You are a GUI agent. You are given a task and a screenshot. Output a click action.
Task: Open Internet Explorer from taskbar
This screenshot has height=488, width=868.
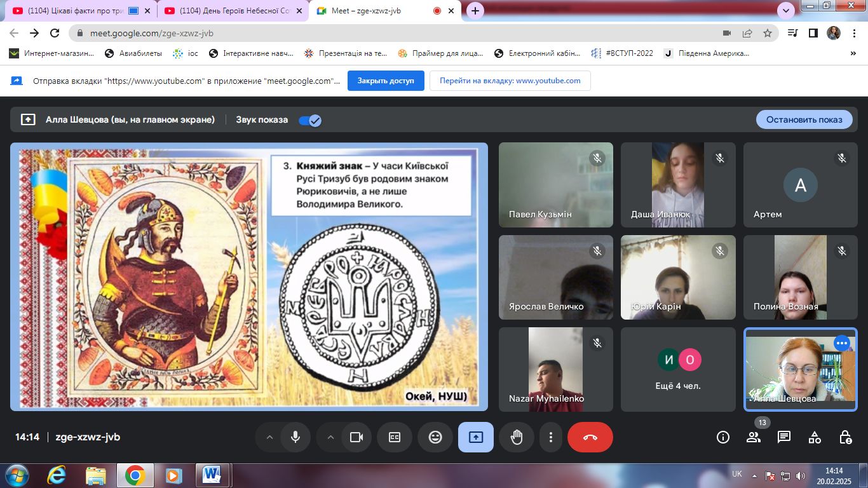[57, 475]
